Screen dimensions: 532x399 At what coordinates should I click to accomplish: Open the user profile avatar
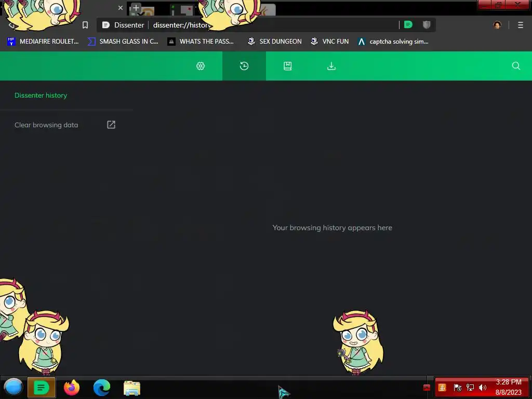click(x=497, y=25)
